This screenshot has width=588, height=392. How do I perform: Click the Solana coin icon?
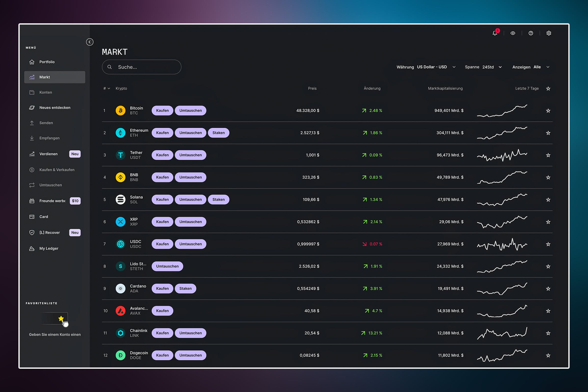[x=121, y=199]
